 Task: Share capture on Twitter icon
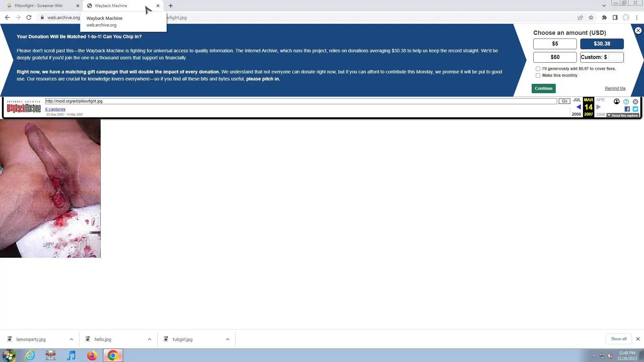[635, 109]
